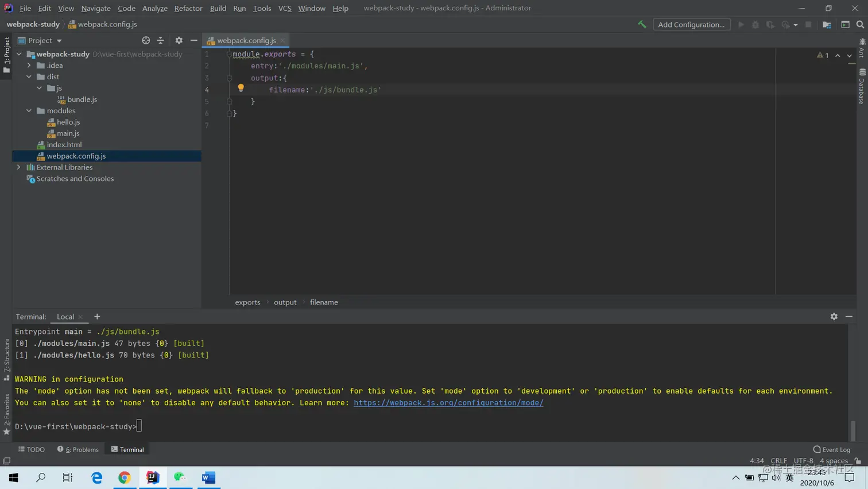This screenshot has width=868, height=489.
Task: Open the Refactor menu
Action: [188, 8]
